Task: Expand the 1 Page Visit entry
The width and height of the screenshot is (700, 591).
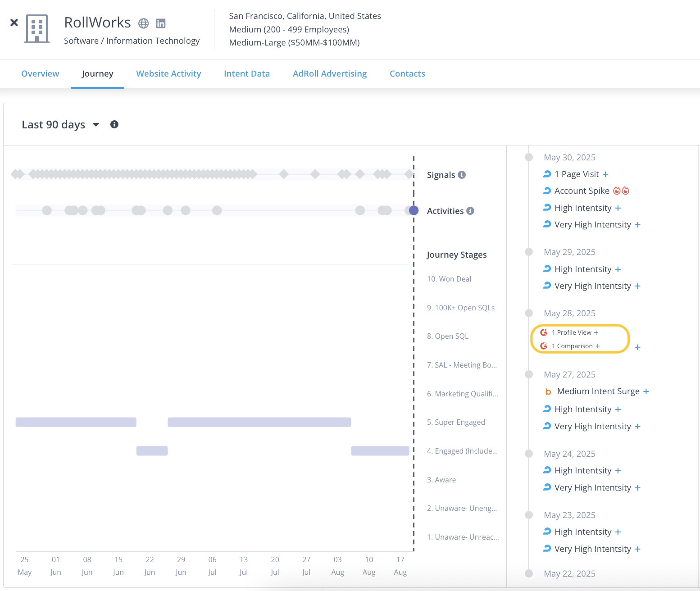Action: [x=605, y=174]
